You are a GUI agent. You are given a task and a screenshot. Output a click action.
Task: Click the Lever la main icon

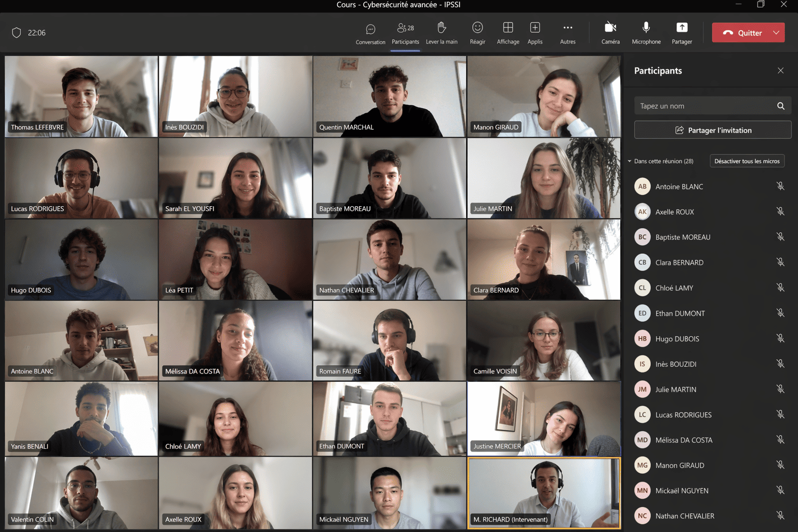click(442, 28)
